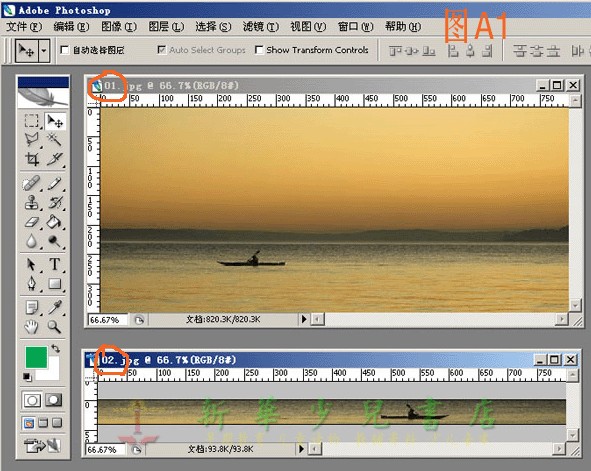Select the Type tool

click(55, 265)
